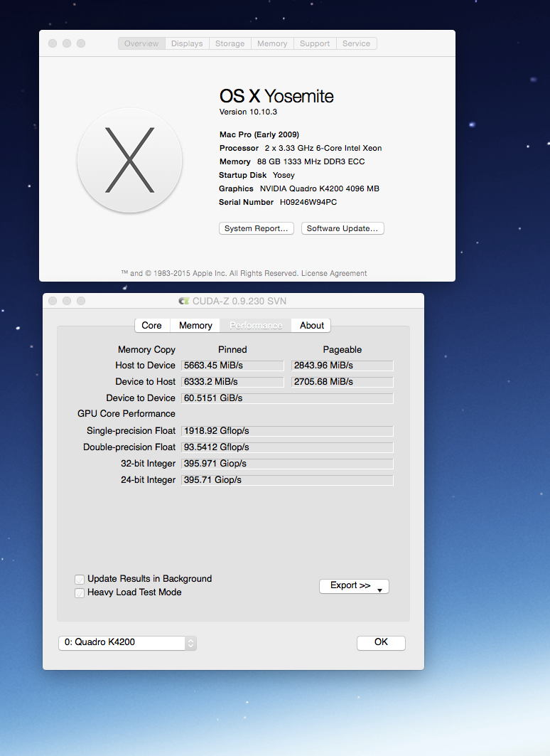
Task: Open the Export dropdown menu
Action: click(354, 586)
